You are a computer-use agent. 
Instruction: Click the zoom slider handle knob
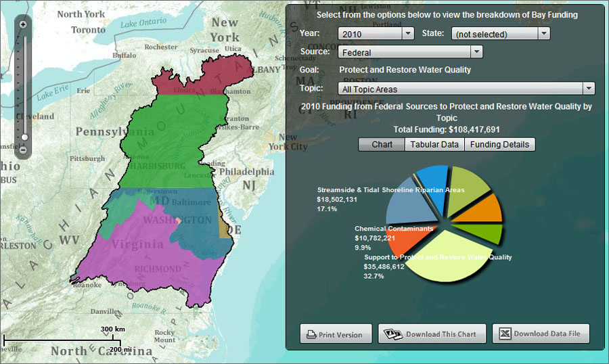24,137
